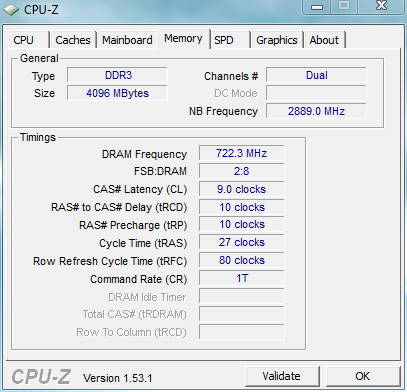Click the General group heading
The image size is (407, 392).
(x=39, y=58)
